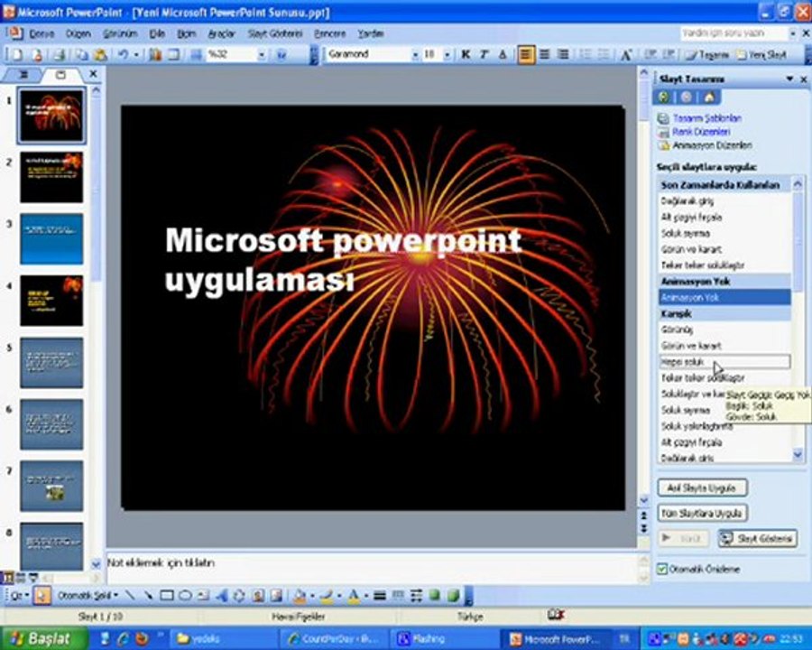Open the Araçlar menu
Viewport: 812px width, 650px height.
coord(221,33)
